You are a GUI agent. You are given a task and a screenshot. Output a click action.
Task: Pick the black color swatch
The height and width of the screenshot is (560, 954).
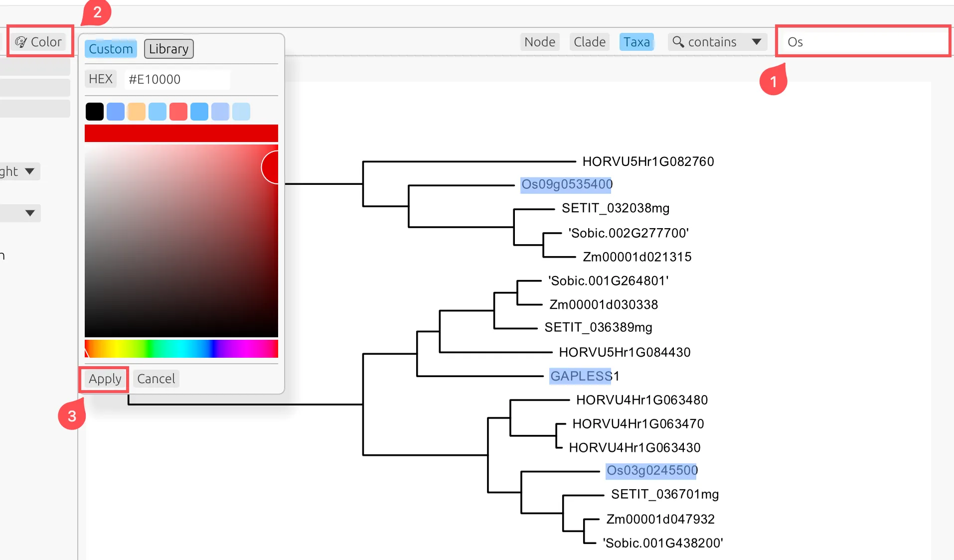coord(95,112)
